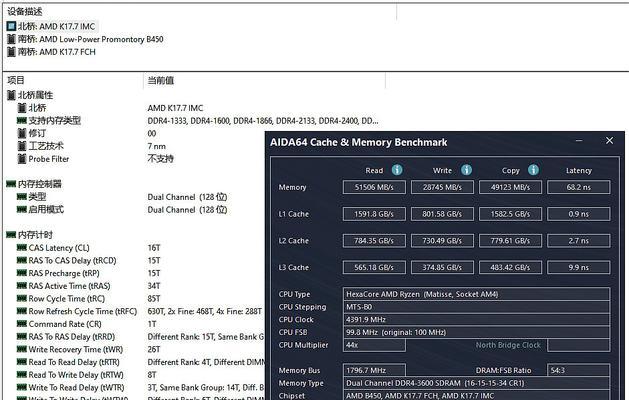The height and width of the screenshot is (400, 629).
Task: Click the 修订 row icon
Action: [x=22, y=133]
